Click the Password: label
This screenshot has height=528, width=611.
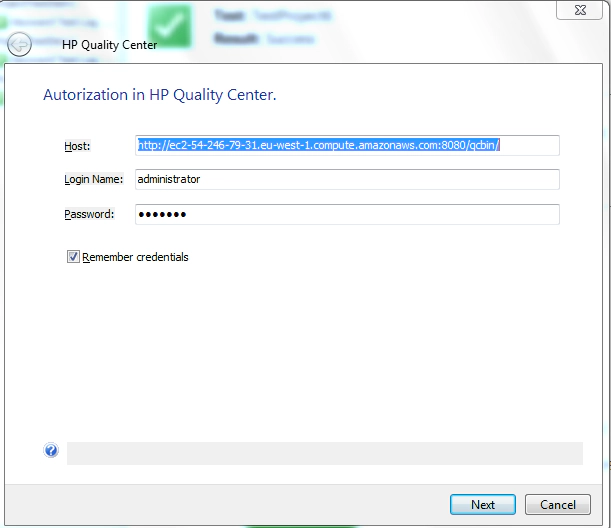tap(89, 214)
